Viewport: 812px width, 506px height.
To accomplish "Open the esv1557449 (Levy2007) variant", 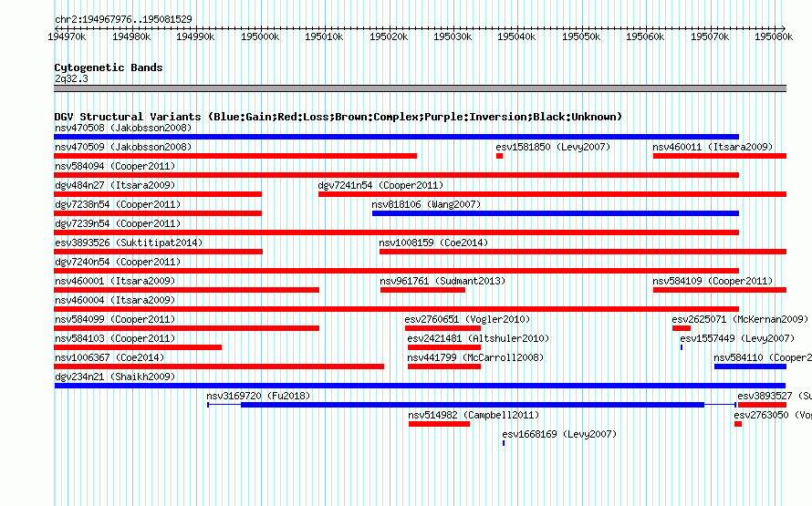I will pyautogui.click(x=737, y=338).
